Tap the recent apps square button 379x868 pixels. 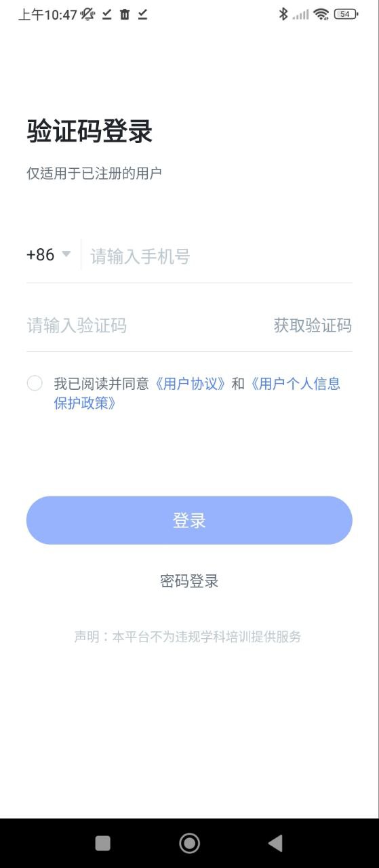(103, 843)
